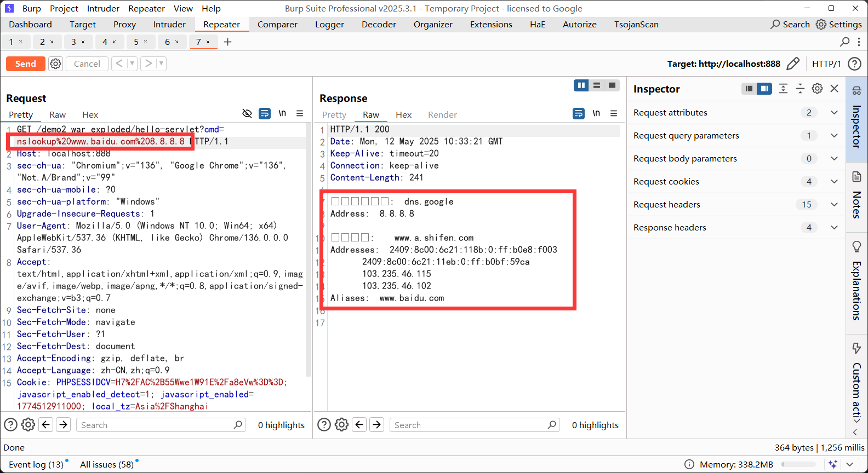Add a new Repeater tab
Viewport: 868px width, 473px height.
point(228,42)
